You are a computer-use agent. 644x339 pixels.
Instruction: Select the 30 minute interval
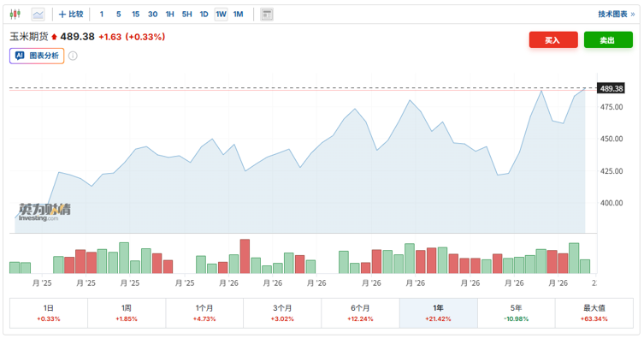[153, 15]
